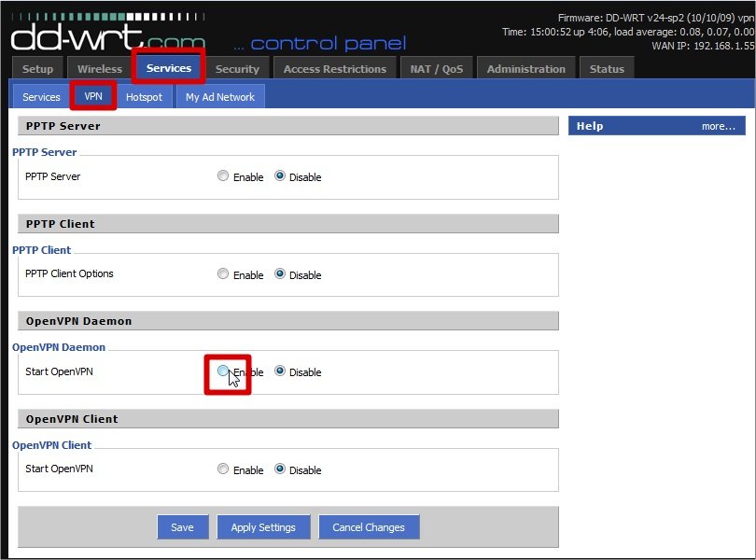Select Disable for PPTP Server

pos(280,176)
